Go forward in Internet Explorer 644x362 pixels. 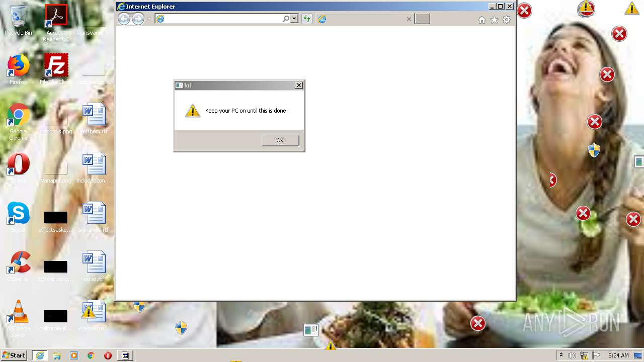[x=138, y=19]
